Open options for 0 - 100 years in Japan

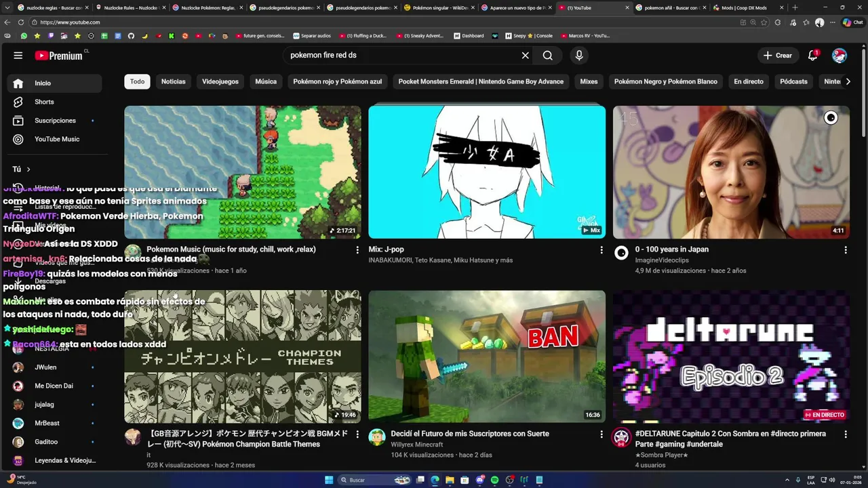coord(846,250)
